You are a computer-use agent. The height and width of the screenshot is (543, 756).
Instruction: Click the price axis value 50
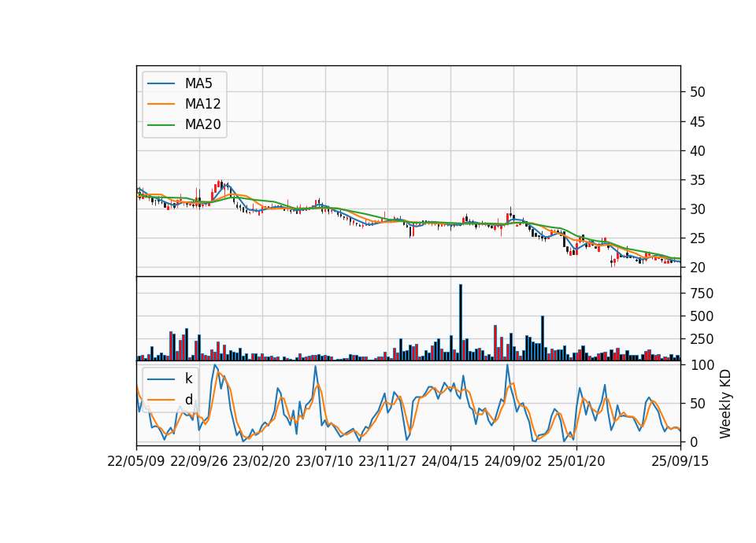[x=697, y=92]
